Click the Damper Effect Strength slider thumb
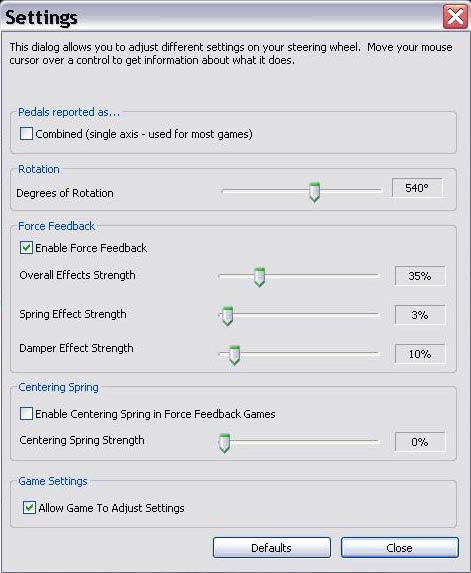 [234, 355]
